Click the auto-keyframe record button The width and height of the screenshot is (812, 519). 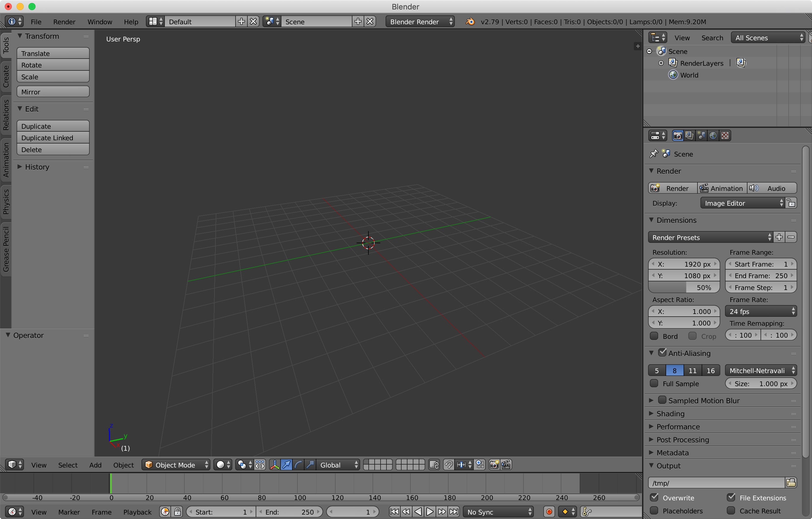549,512
